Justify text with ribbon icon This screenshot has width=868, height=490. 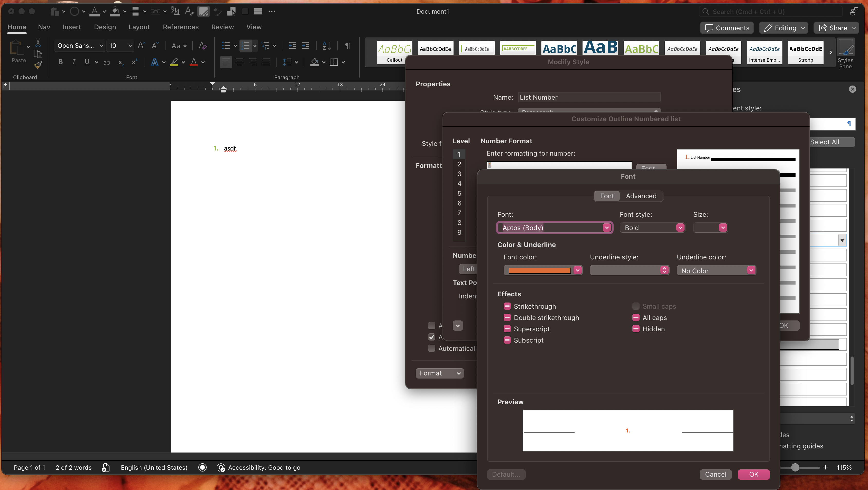point(266,62)
